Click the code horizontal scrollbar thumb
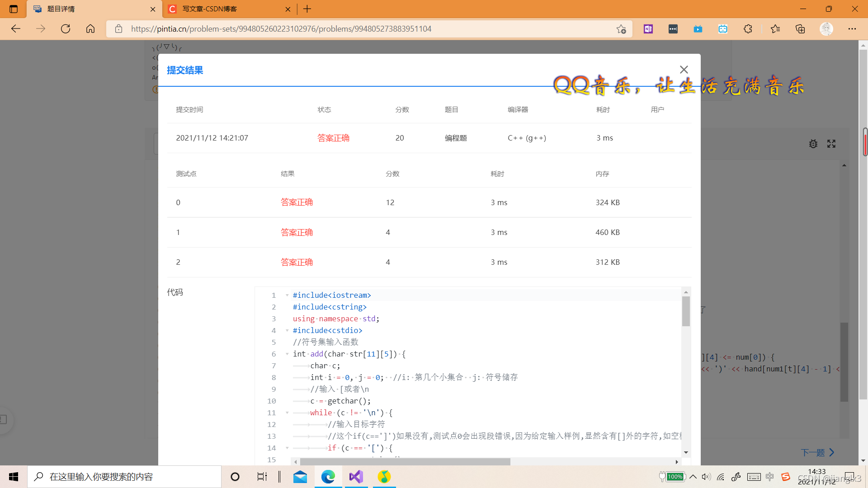The height and width of the screenshot is (488, 868). [405, 462]
